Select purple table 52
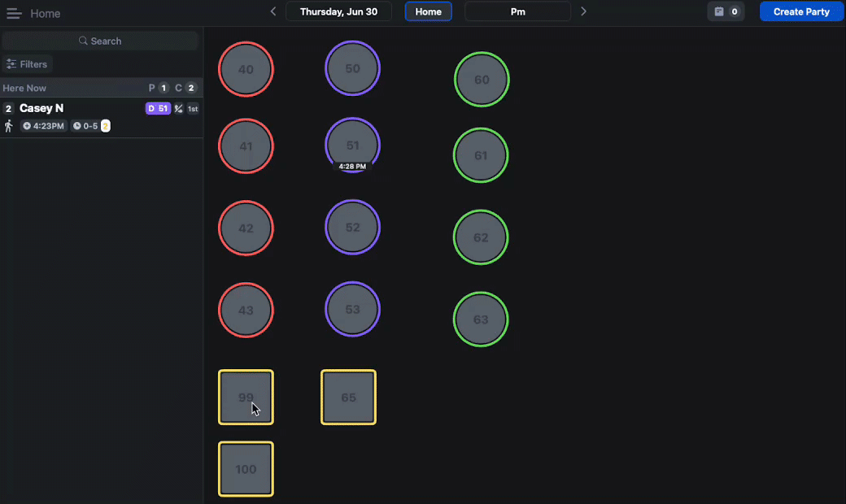Viewport: 846px width, 504px height. (353, 227)
